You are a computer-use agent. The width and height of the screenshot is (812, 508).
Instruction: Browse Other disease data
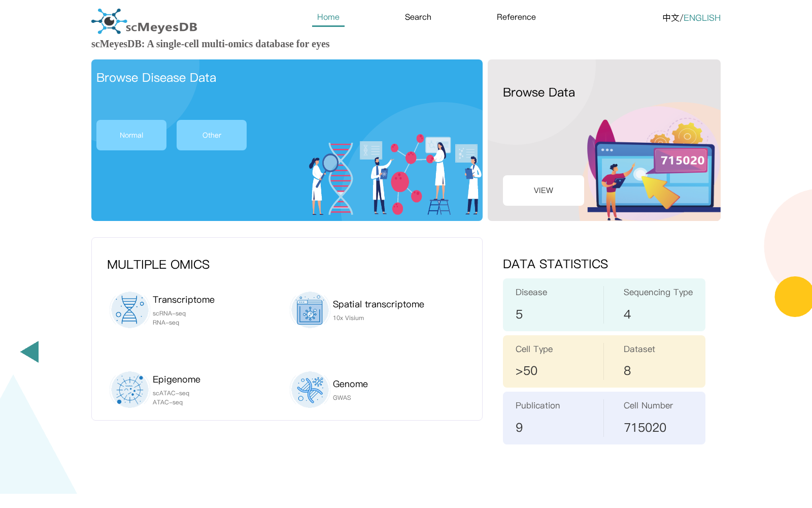212,135
